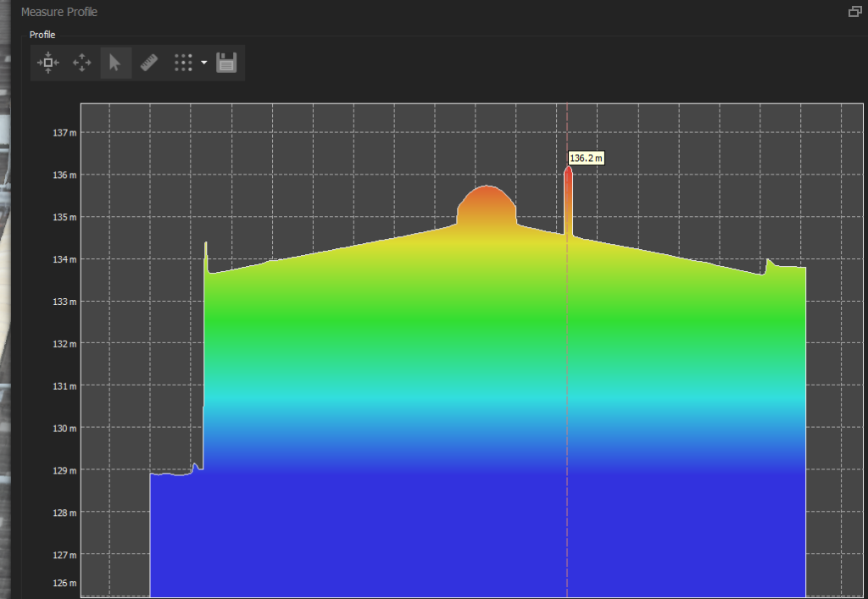The width and height of the screenshot is (868, 599).
Task: Click the 134 m axis label
Action: tap(64, 259)
